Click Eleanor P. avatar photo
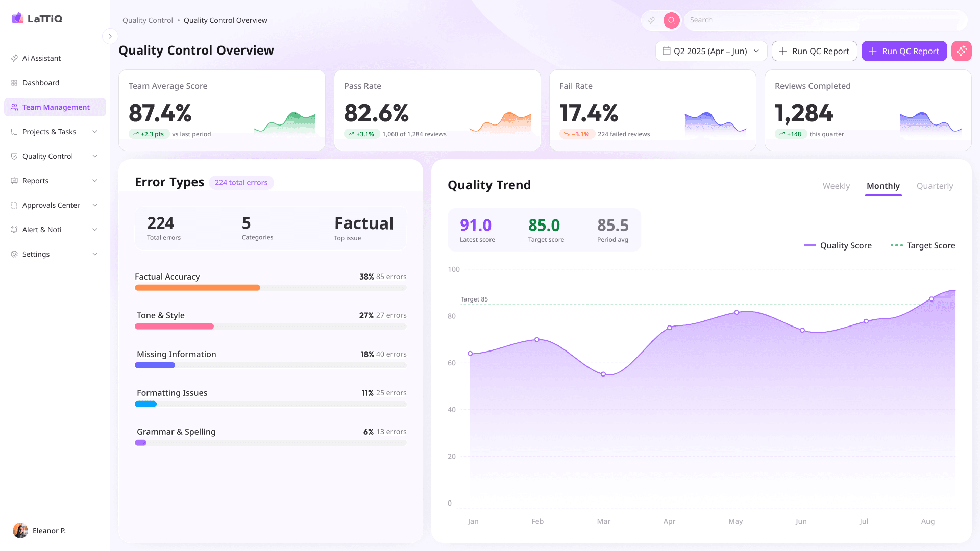 [x=20, y=531]
